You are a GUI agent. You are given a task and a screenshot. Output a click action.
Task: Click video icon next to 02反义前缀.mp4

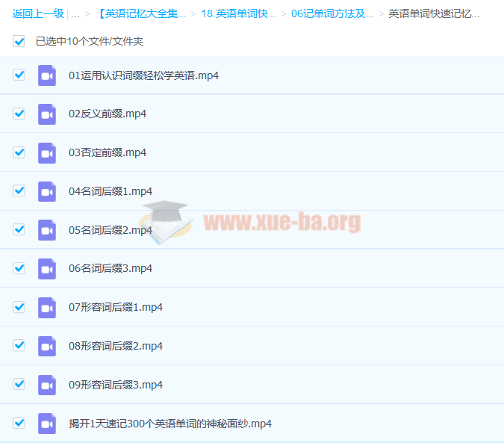point(47,114)
